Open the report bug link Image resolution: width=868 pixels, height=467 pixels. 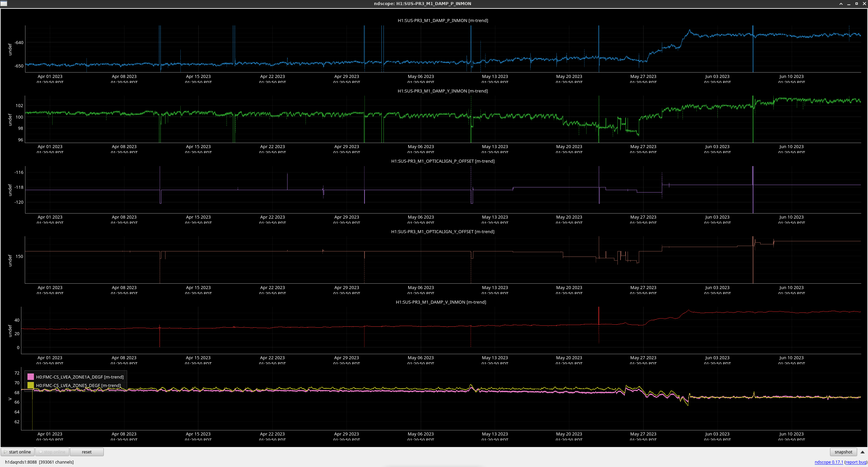855,462
